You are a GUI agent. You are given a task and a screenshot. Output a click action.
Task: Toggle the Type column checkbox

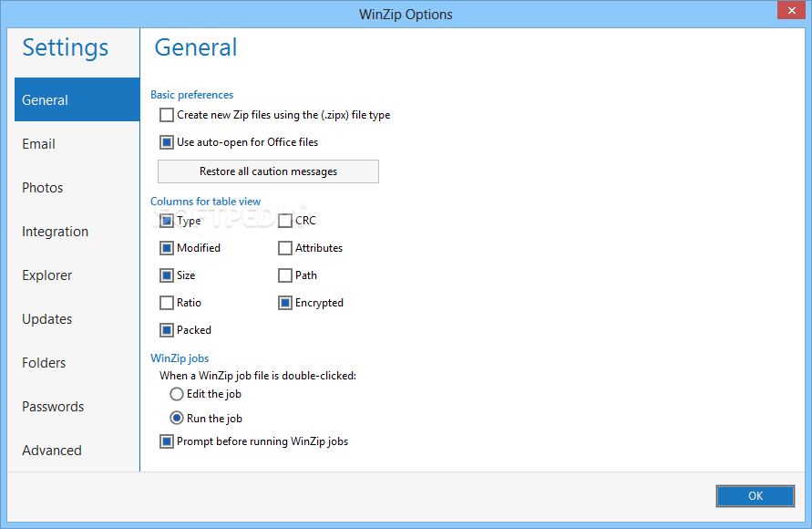pos(166,221)
